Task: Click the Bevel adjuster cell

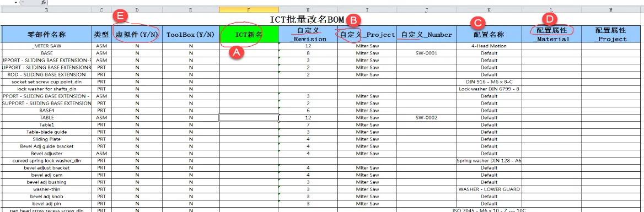Action: click(x=46, y=154)
